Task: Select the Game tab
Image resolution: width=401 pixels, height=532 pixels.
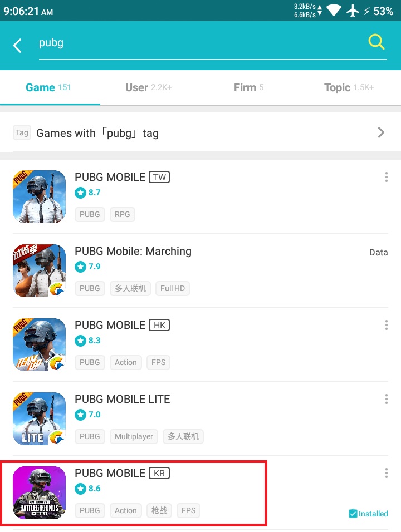Action: point(48,87)
